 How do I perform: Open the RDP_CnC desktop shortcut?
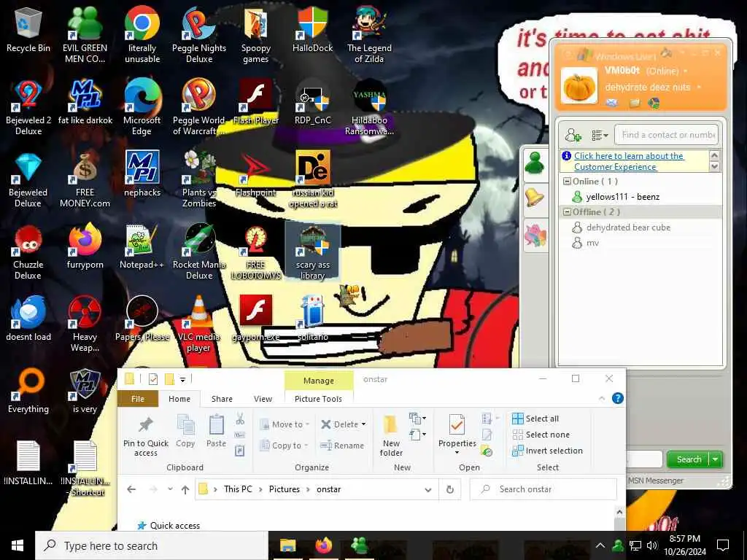(312, 102)
